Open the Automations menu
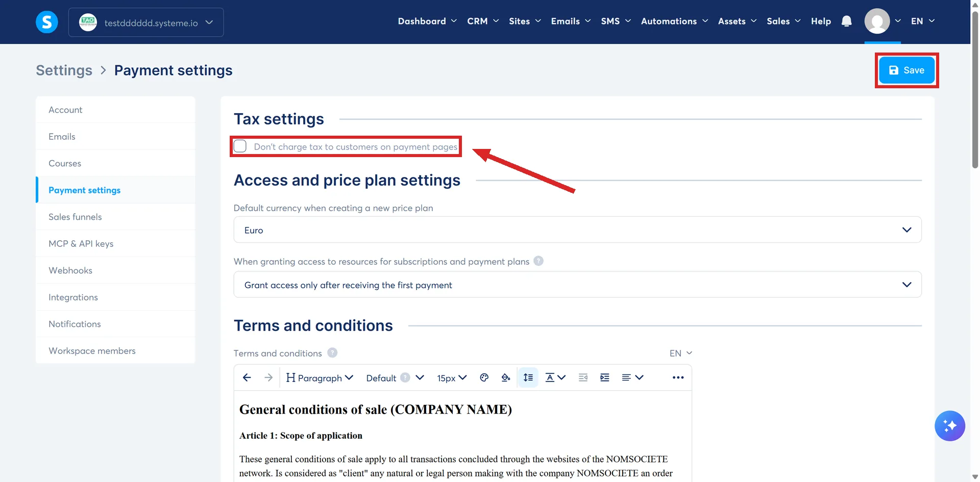The width and height of the screenshot is (980, 482). 674,21
